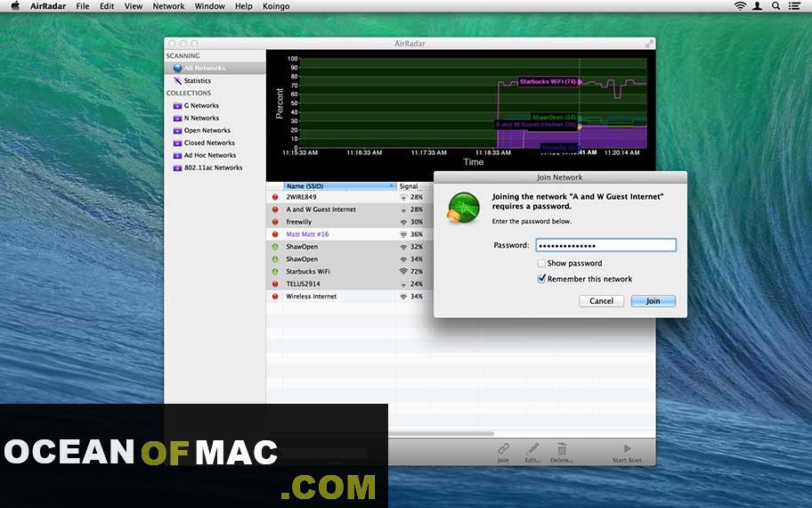The height and width of the screenshot is (508, 812).
Task: Open the Help menu
Action: coord(243,6)
